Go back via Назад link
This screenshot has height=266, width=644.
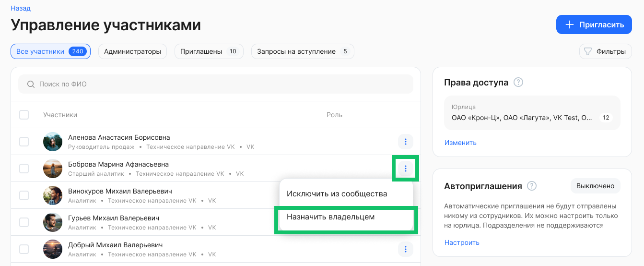pyautogui.click(x=21, y=8)
